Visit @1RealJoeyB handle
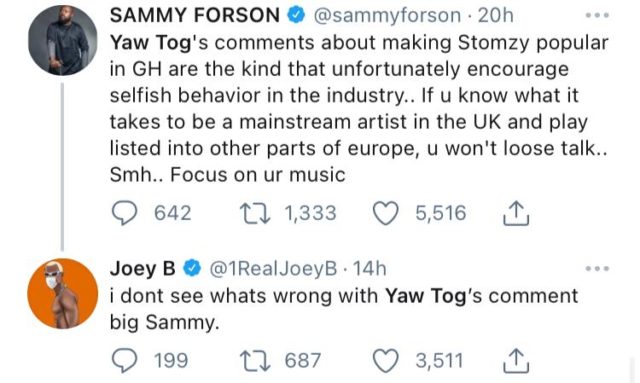Image resolution: width=640 pixels, height=383 pixels. point(273,269)
